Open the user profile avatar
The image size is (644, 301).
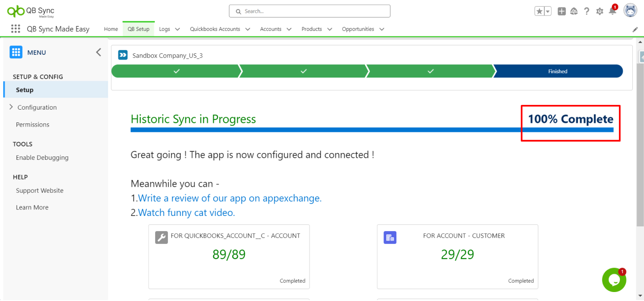[630, 10]
